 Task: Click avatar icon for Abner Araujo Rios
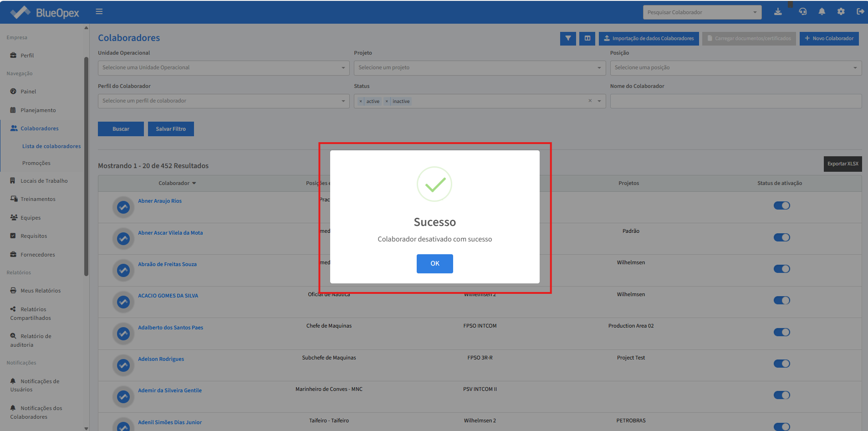123,207
